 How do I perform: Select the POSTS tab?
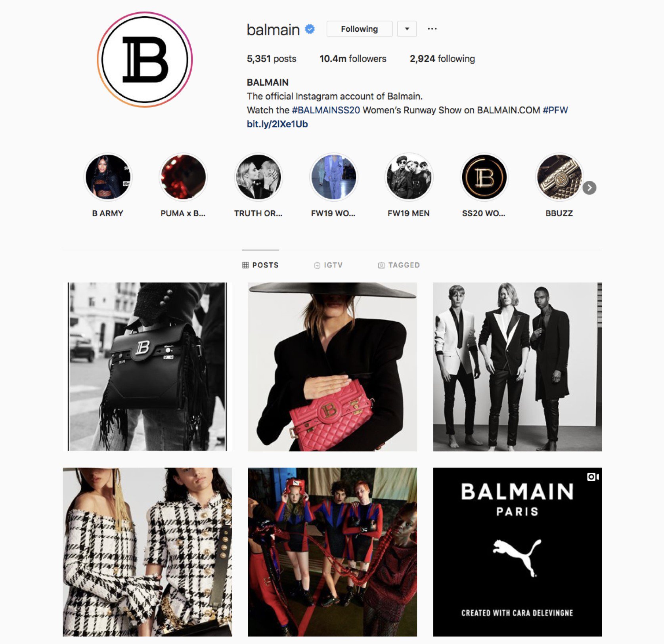click(x=260, y=265)
